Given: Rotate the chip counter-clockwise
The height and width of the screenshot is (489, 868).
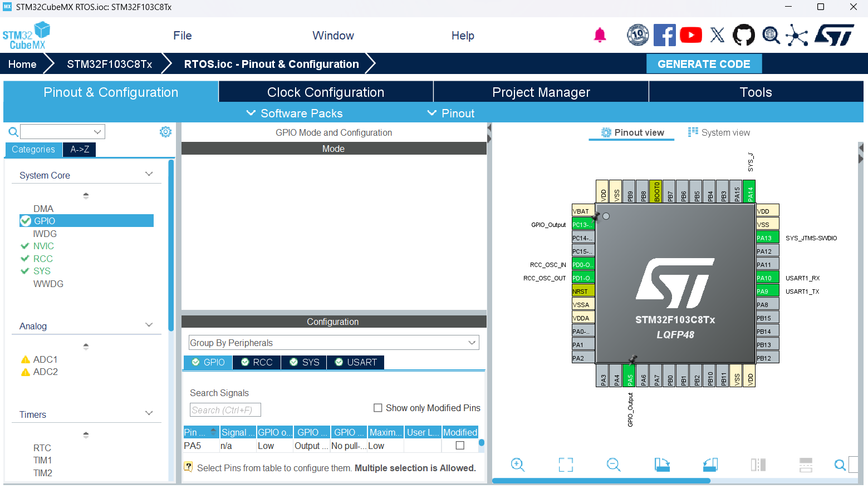Looking at the screenshot, I should (710, 465).
